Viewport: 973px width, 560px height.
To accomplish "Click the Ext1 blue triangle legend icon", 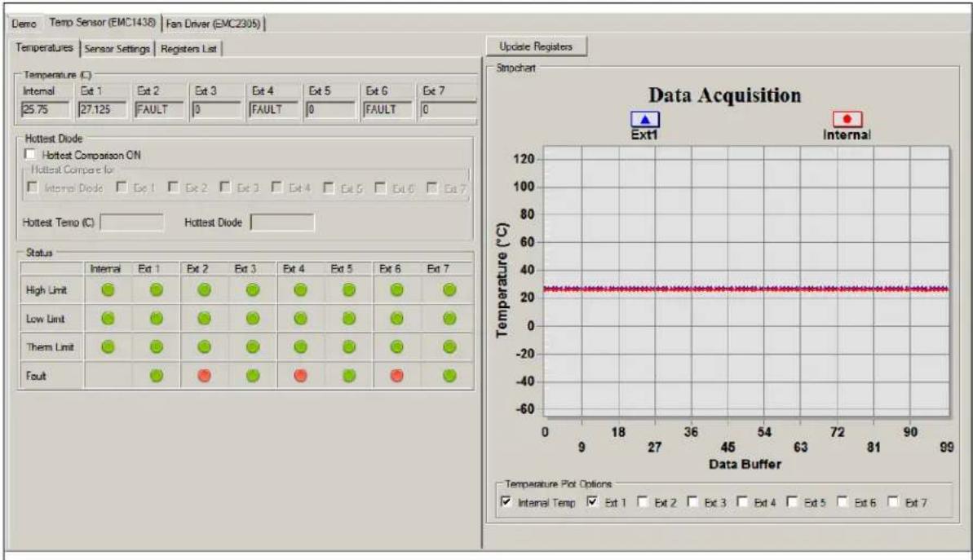I will pyautogui.click(x=645, y=119).
